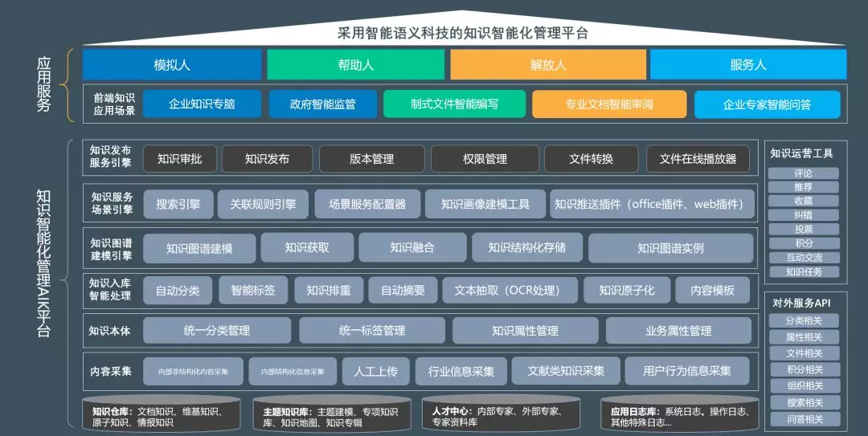The width and height of the screenshot is (868, 436).
Task: Click the 人才中心 database cylinder
Action: pos(501,414)
